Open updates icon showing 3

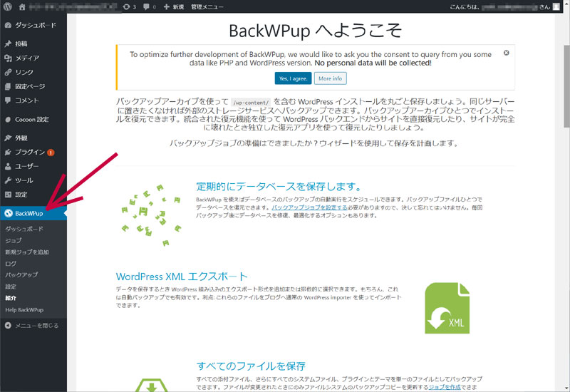tap(130, 6)
